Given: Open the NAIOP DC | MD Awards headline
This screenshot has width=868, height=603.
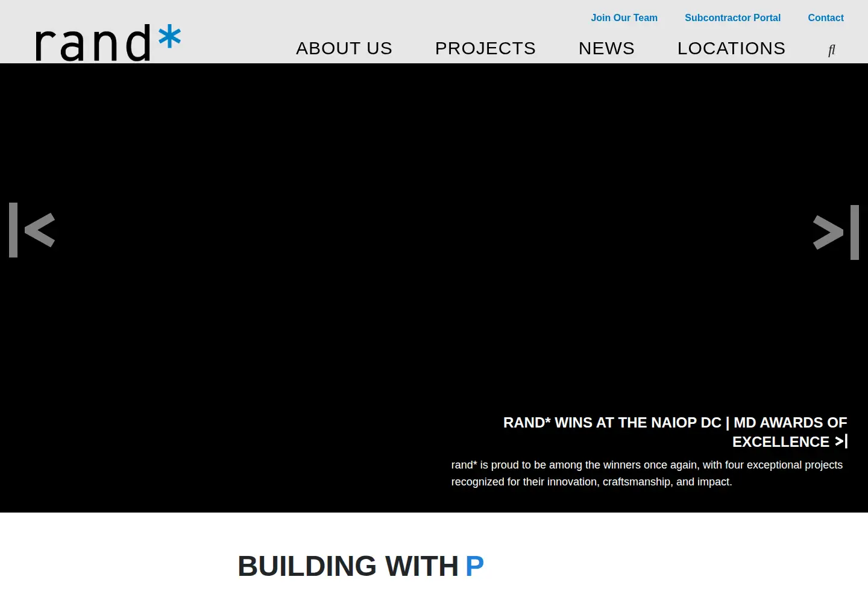Looking at the screenshot, I should coord(675,432).
